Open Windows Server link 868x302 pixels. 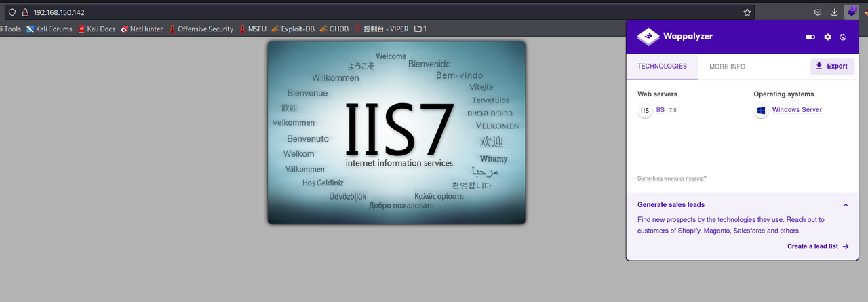797,110
